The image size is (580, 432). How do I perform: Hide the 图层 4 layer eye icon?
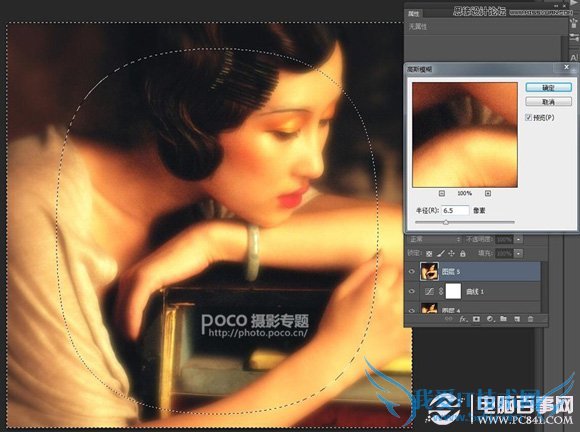pyautogui.click(x=412, y=310)
